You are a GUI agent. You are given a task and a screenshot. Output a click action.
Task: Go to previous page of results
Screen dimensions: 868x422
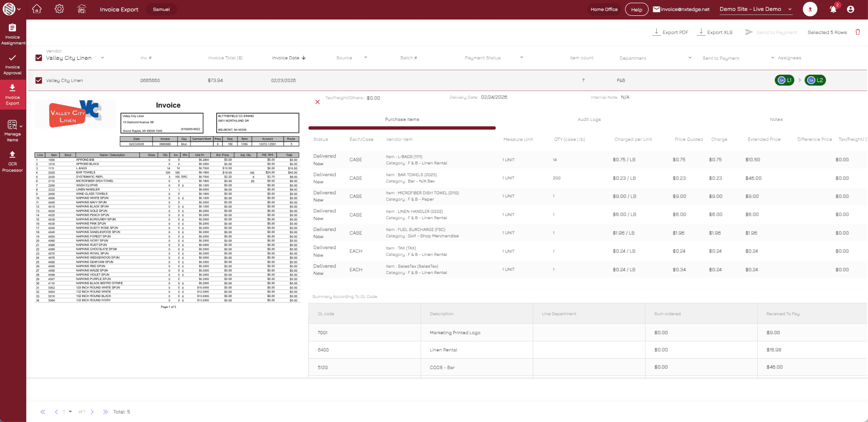pos(56,412)
